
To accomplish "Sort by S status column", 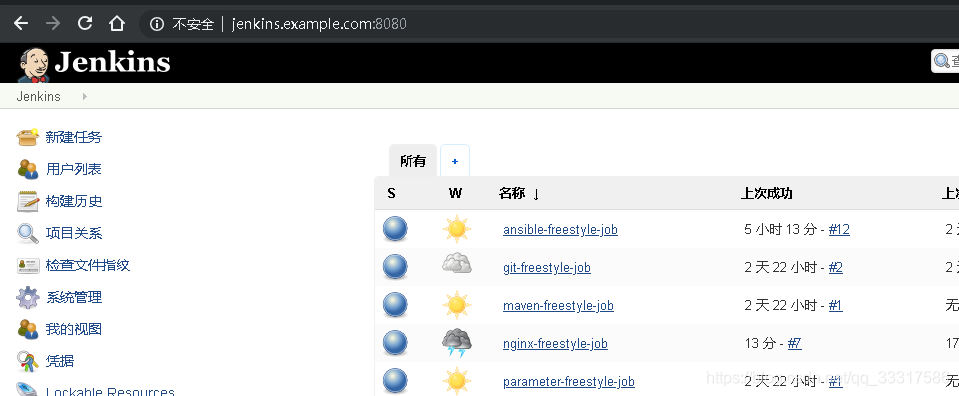I will click(x=391, y=193).
